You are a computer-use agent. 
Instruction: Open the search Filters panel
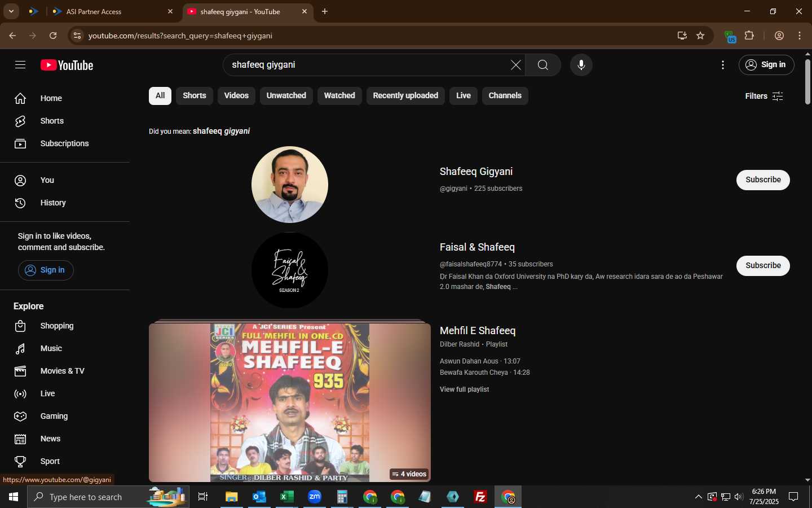coord(764,96)
